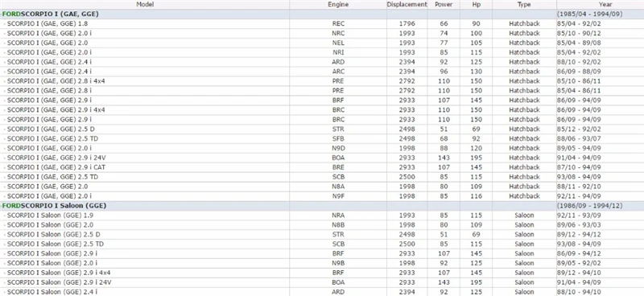Click engine code NRC
Image resolution: width=644 pixels, height=296 pixels.
(338, 33)
